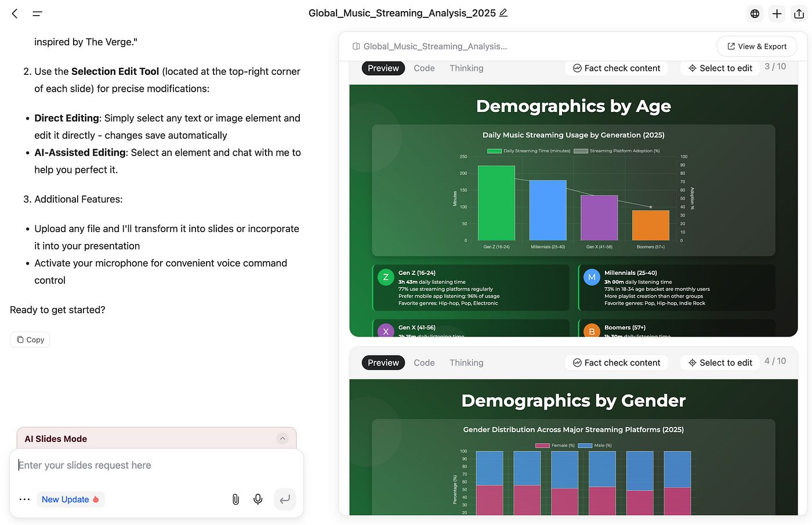Toggle Daily Streaming Time legend entry
812x525 pixels.
click(x=528, y=151)
